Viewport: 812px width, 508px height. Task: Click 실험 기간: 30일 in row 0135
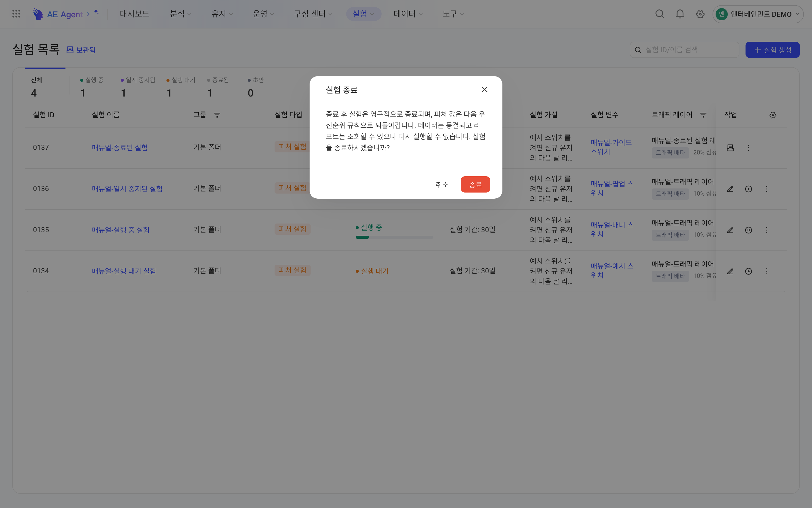tap(472, 230)
